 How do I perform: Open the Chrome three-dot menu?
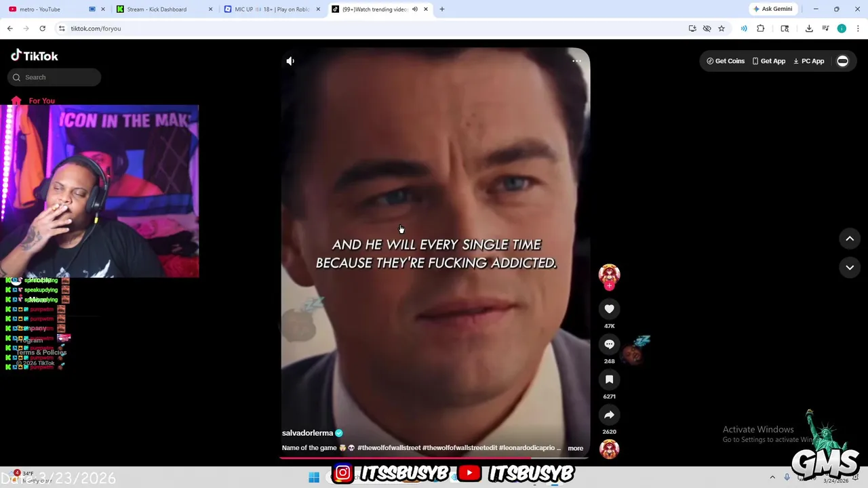tap(858, 28)
